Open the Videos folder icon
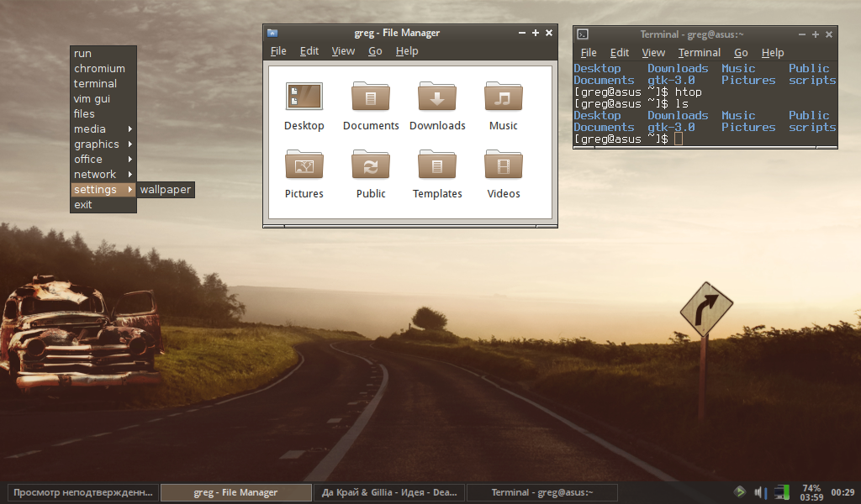861x504 pixels. coord(503,165)
